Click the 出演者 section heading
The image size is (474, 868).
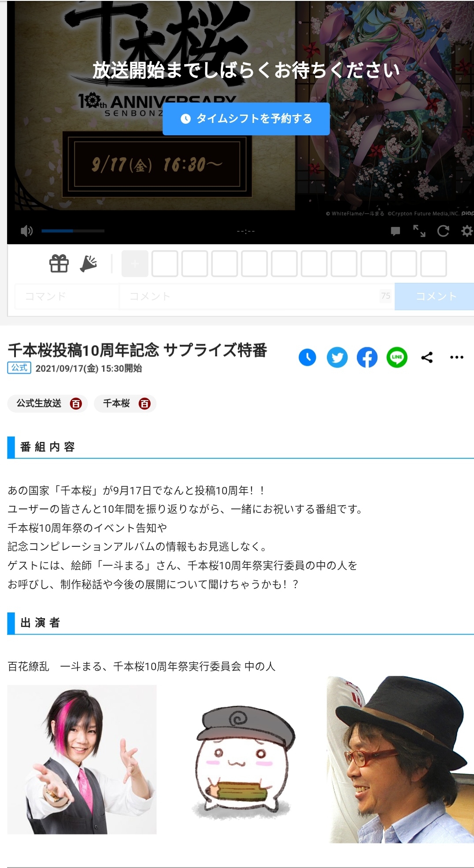40,623
